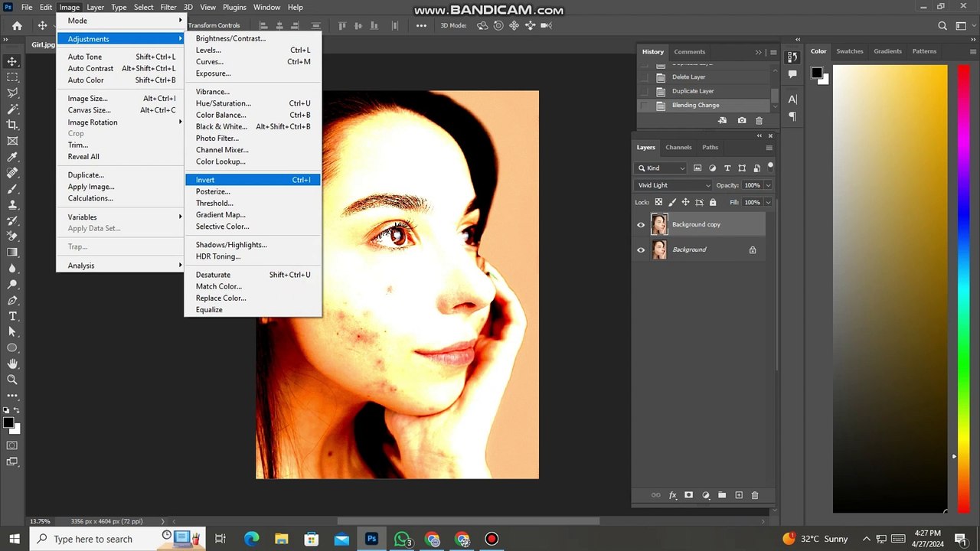Screen dimensions: 980x551
Task: Click Desaturate in the Adjustments menu
Action: coord(213,275)
